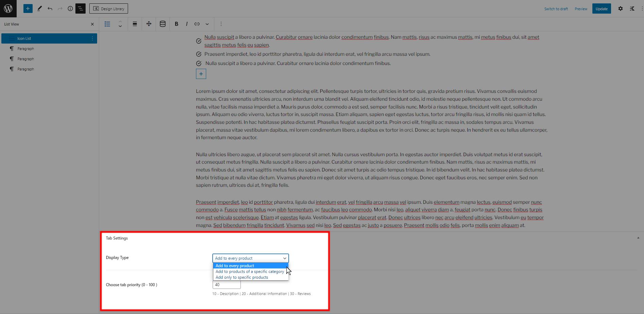This screenshot has width=644, height=314.
Task: Toggle the document overview list view icon
Action: [80, 9]
